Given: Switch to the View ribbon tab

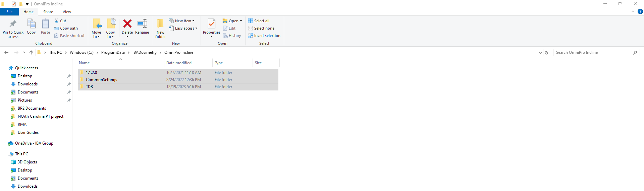Looking at the screenshot, I should (x=67, y=12).
